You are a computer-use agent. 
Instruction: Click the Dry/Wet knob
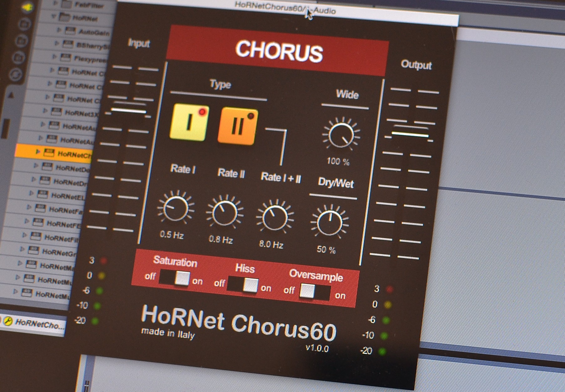point(329,223)
